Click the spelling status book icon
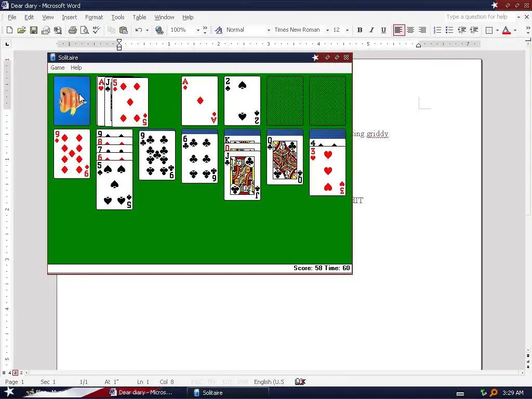 [300, 382]
